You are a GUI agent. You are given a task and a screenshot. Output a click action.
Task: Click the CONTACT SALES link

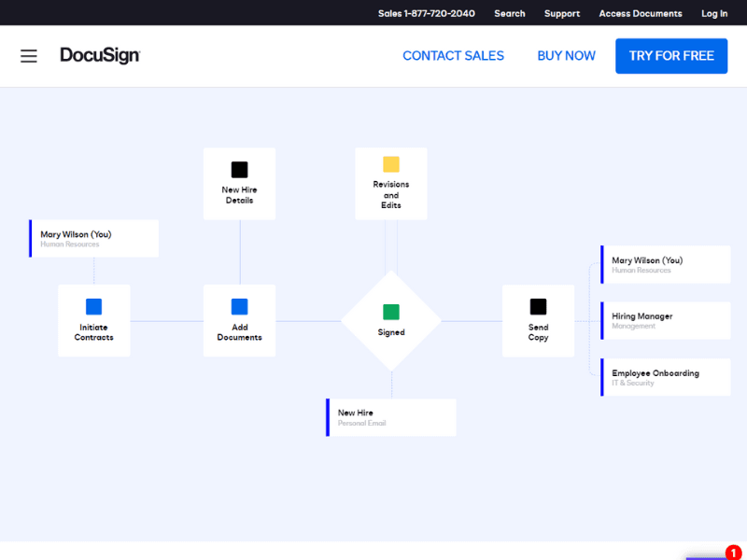[453, 56]
